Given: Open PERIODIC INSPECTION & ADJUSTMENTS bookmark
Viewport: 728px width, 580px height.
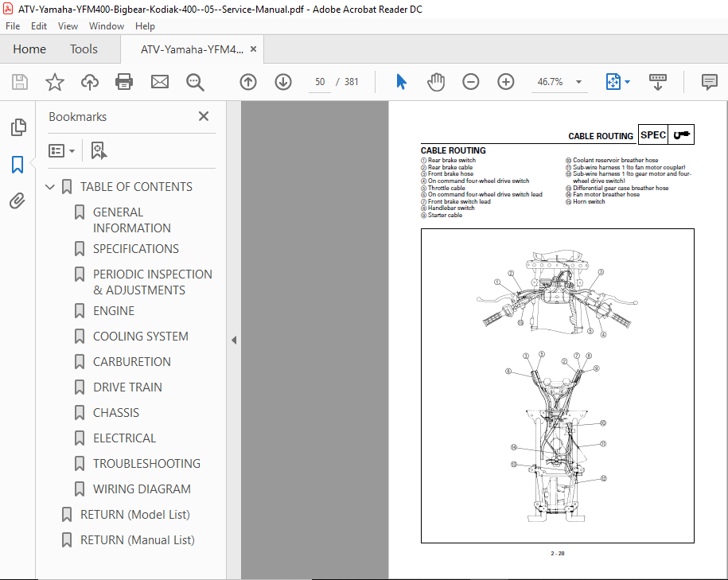Looking at the screenshot, I should point(152,282).
